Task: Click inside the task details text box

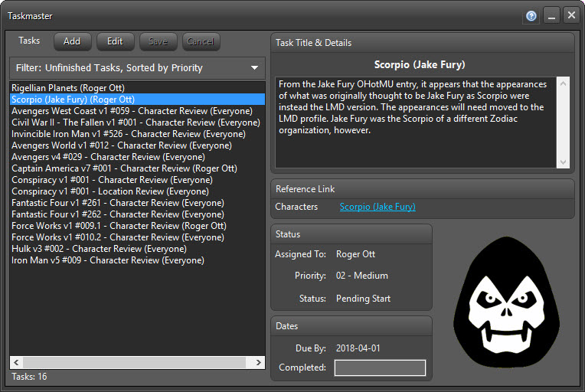Action: [x=416, y=122]
